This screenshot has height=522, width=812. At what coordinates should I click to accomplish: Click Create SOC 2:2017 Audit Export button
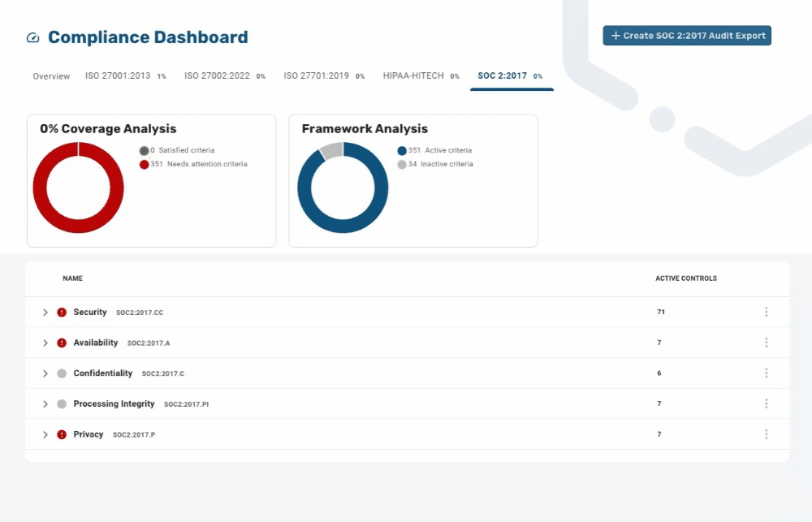click(687, 36)
